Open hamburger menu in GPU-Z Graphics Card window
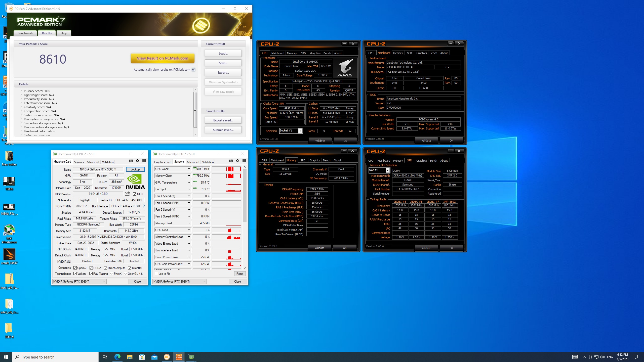This screenshot has width=644, height=362. (x=144, y=161)
